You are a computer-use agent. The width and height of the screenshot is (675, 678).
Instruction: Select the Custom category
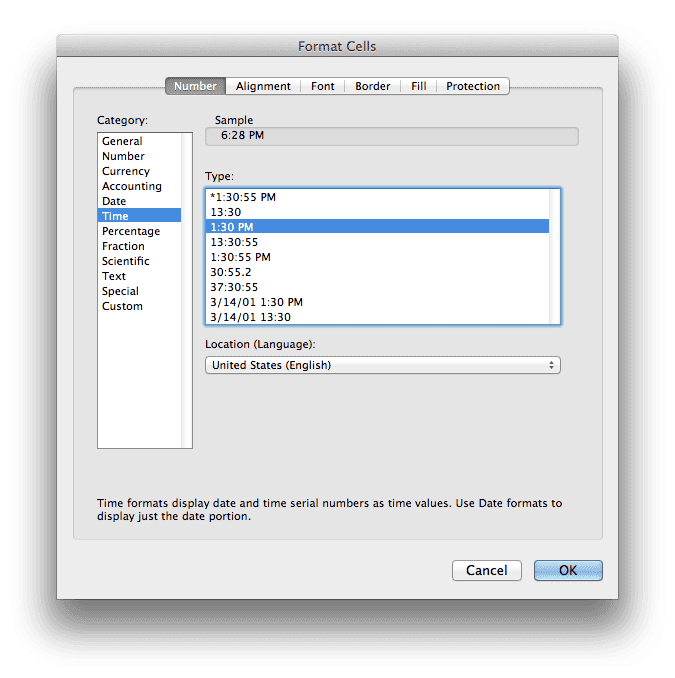[x=139, y=306]
